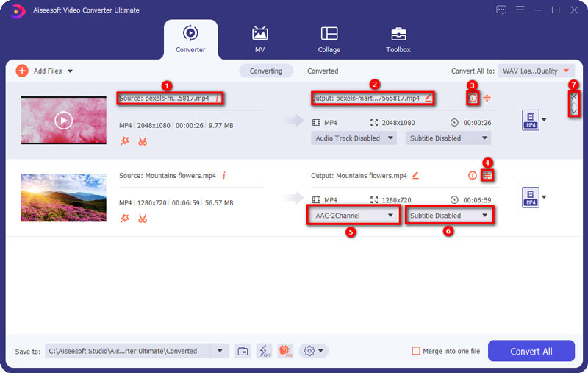
Task: Open scissors cut tool for Mountains flowers
Action: 143,219
